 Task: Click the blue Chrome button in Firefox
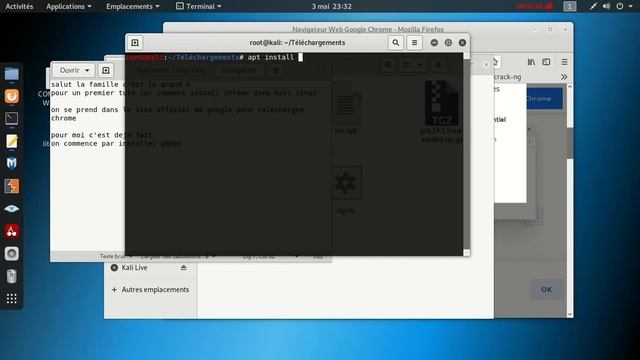pos(544,98)
